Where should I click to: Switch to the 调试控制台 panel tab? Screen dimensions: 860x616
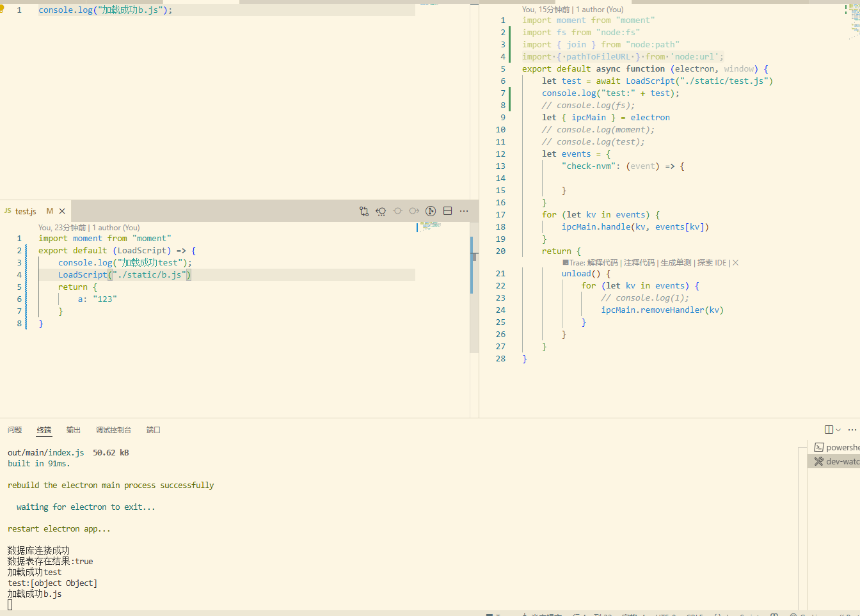coord(114,430)
